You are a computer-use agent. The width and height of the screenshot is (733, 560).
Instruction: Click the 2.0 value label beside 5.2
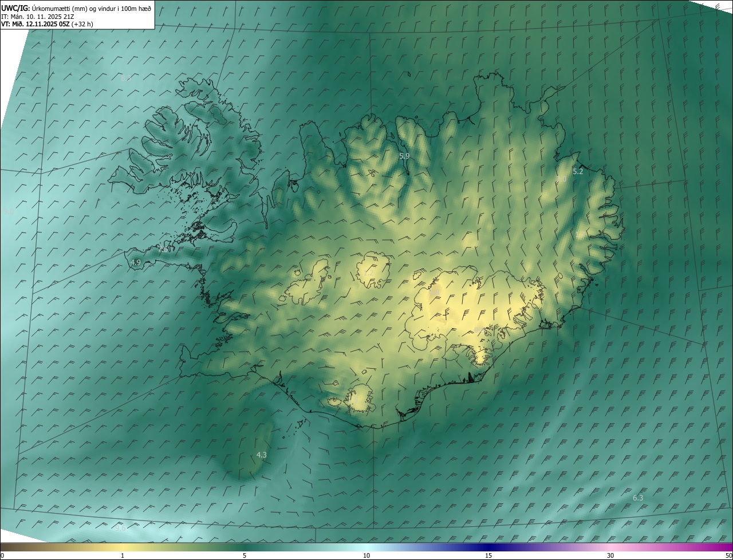pyautogui.click(x=561, y=179)
